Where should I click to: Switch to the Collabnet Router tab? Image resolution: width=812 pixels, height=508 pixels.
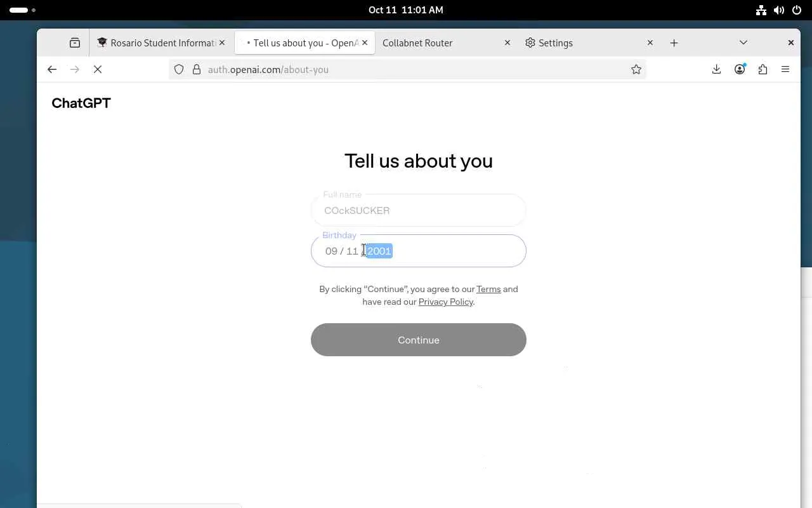click(447, 43)
